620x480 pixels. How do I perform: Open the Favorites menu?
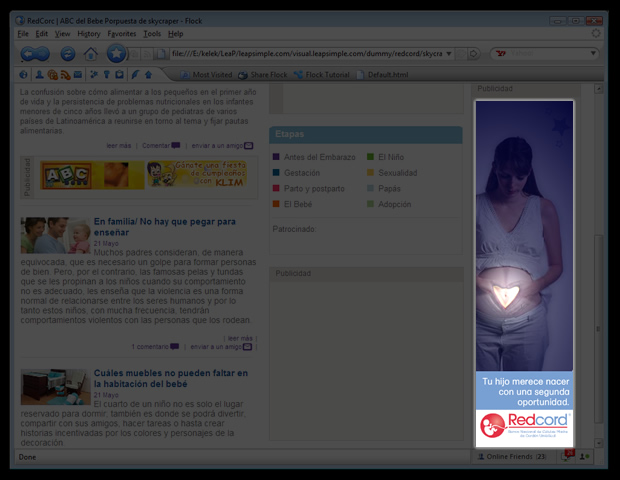[x=122, y=34]
